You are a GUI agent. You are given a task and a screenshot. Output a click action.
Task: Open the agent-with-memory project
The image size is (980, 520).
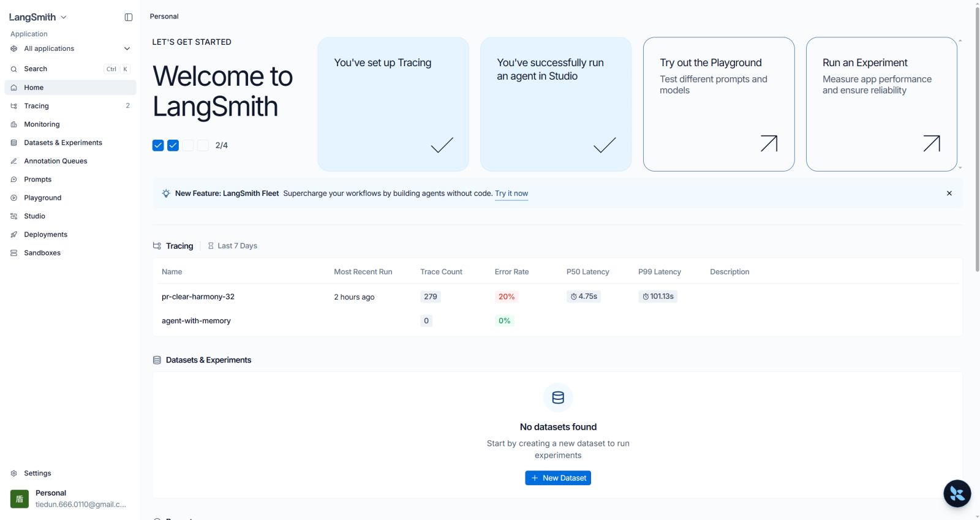[196, 321]
